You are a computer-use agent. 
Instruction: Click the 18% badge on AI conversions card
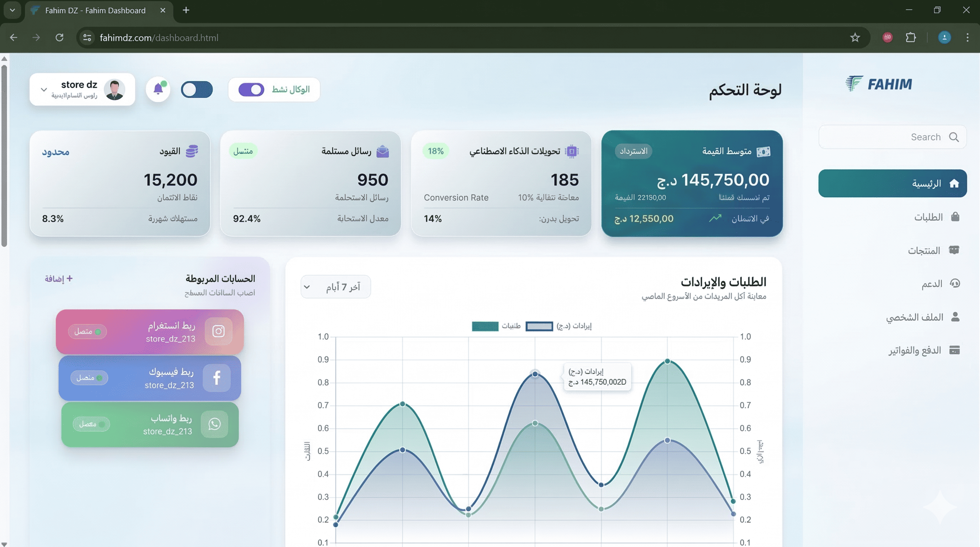[435, 151]
